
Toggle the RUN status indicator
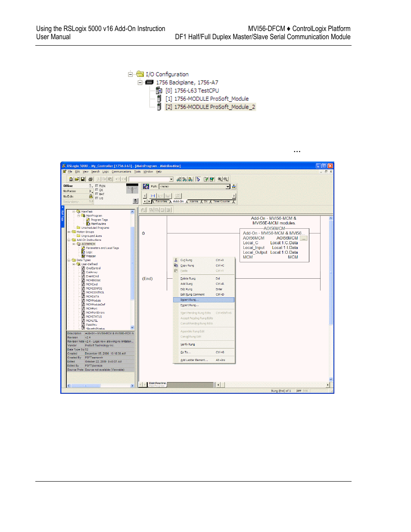(97, 186)
